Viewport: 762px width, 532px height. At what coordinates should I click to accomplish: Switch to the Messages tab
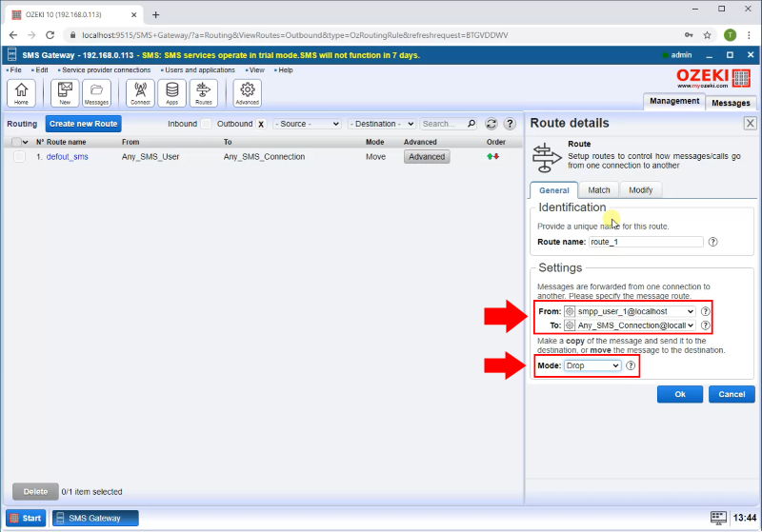click(x=731, y=103)
